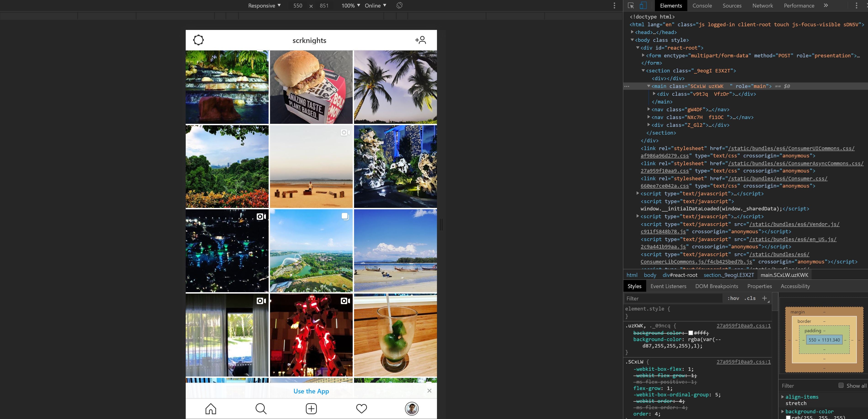The height and width of the screenshot is (419, 868).
Task: Activate the inspect element picker icon
Action: [631, 5]
